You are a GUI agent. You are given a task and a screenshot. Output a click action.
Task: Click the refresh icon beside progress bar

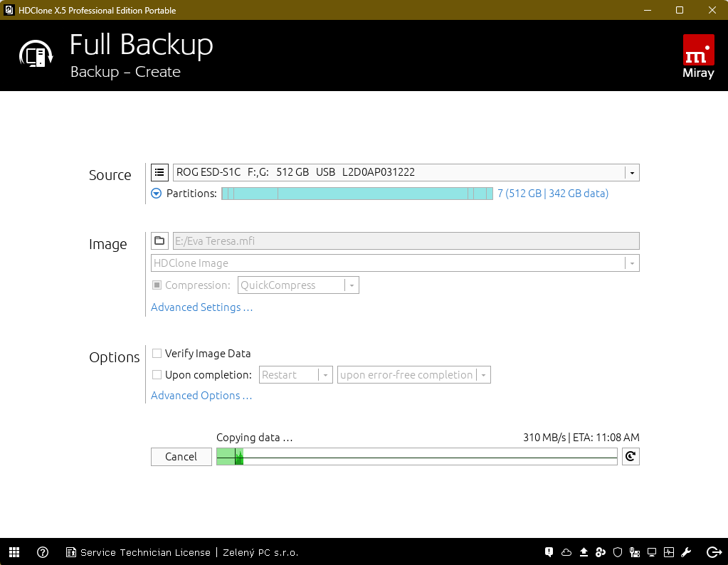[631, 456]
